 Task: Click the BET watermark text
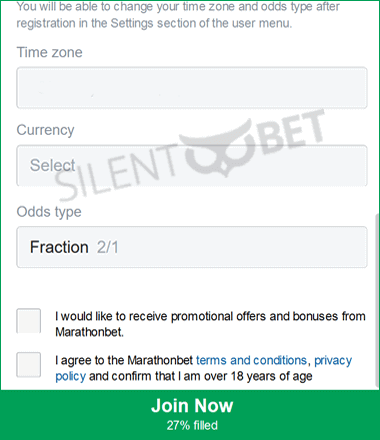click(x=293, y=133)
